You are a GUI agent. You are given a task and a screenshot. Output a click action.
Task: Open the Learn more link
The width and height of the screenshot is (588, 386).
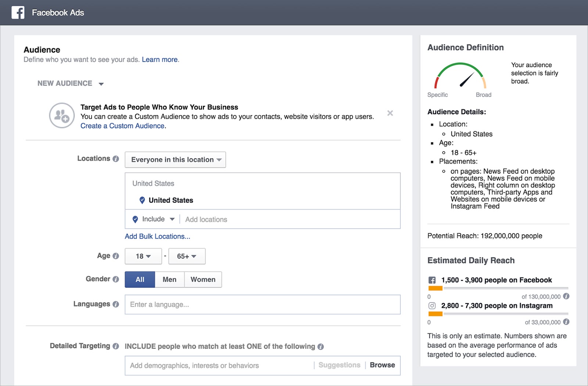(x=159, y=59)
